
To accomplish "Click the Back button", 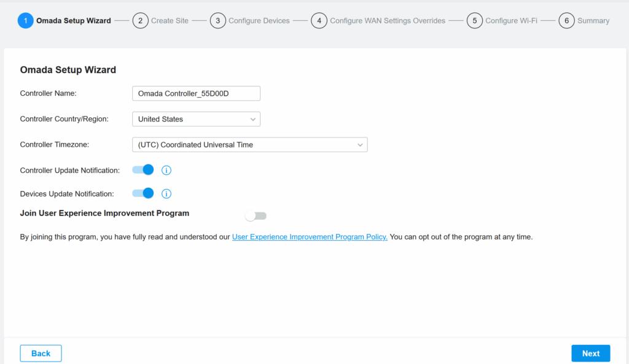I will point(41,353).
